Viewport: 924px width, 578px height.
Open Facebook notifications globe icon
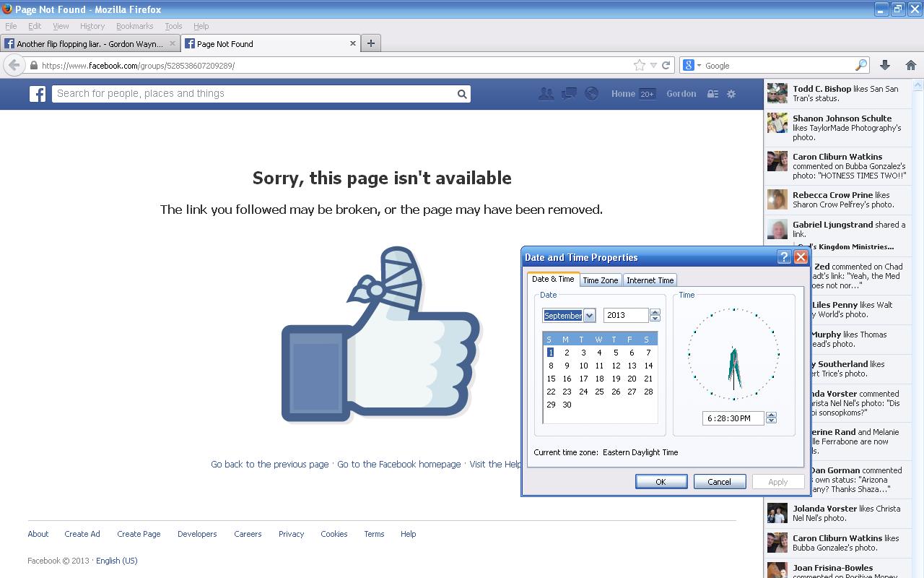[x=591, y=94]
